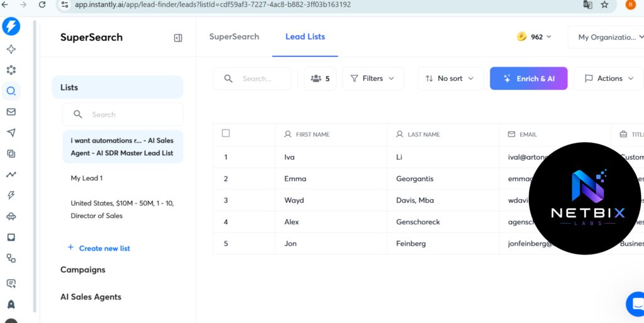644x323 pixels.
Task: Click the Lists panel Search field
Action: click(x=123, y=114)
